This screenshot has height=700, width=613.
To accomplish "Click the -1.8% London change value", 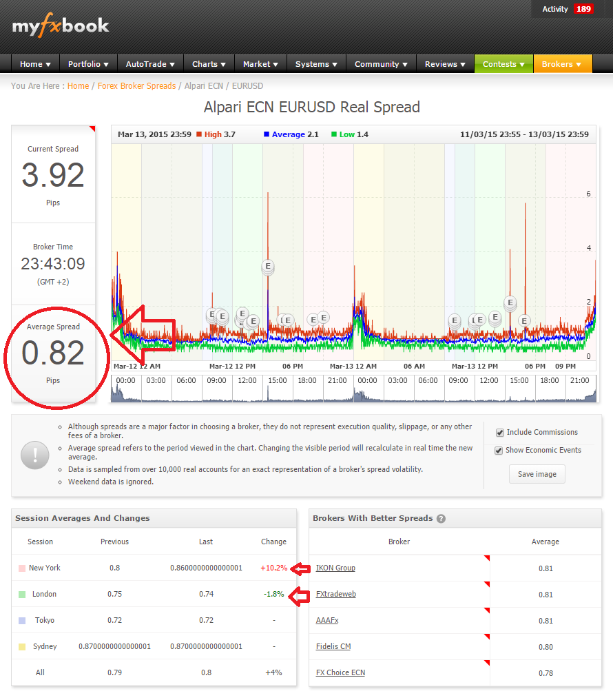I will pyautogui.click(x=273, y=594).
